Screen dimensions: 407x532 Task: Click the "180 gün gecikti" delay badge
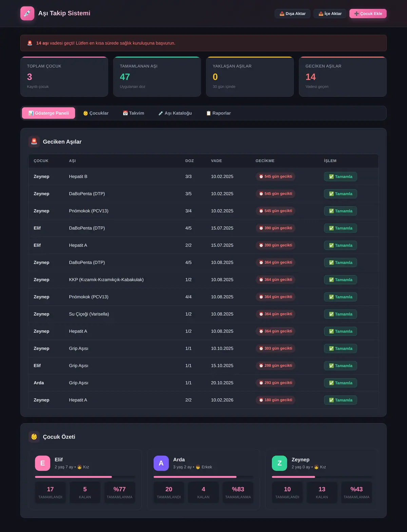tap(275, 400)
